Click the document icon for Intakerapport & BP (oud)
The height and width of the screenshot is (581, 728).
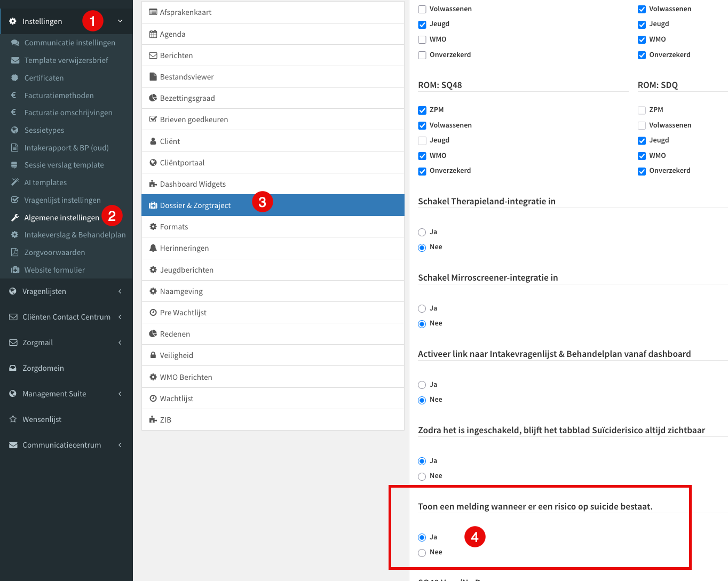click(x=15, y=148)
